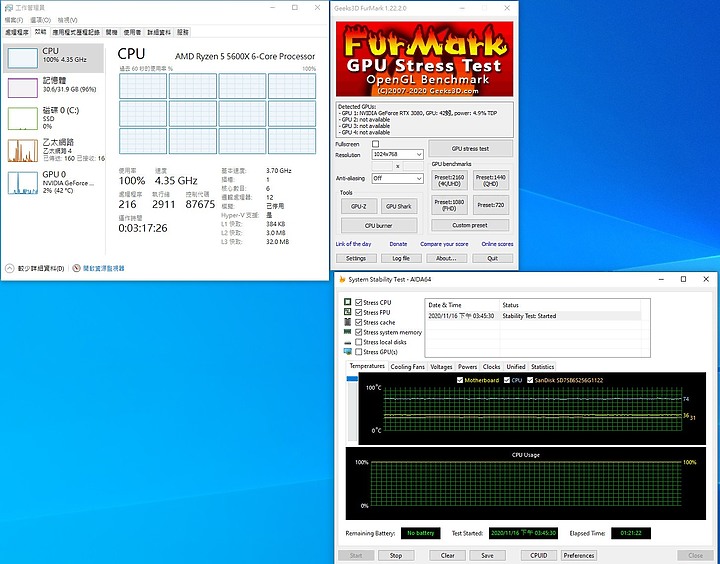Click the Stress CPU chip icon in AIDA64
The image size is (720, 564).
tap(348, 302)
